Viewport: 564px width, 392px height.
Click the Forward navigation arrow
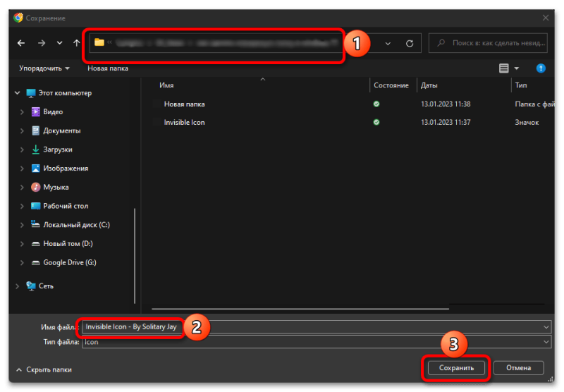click(42, 43)
